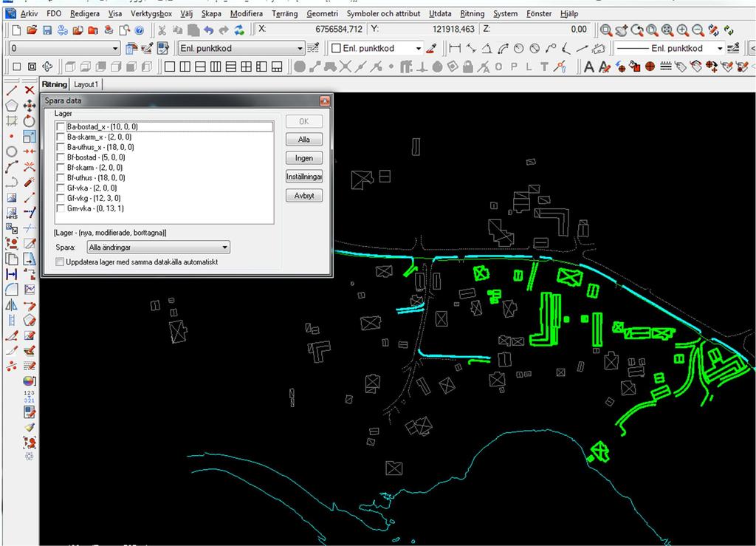Cut the selection with the scissors icon
The width and height of the screenshot is (756, 546).
point(162,30)
